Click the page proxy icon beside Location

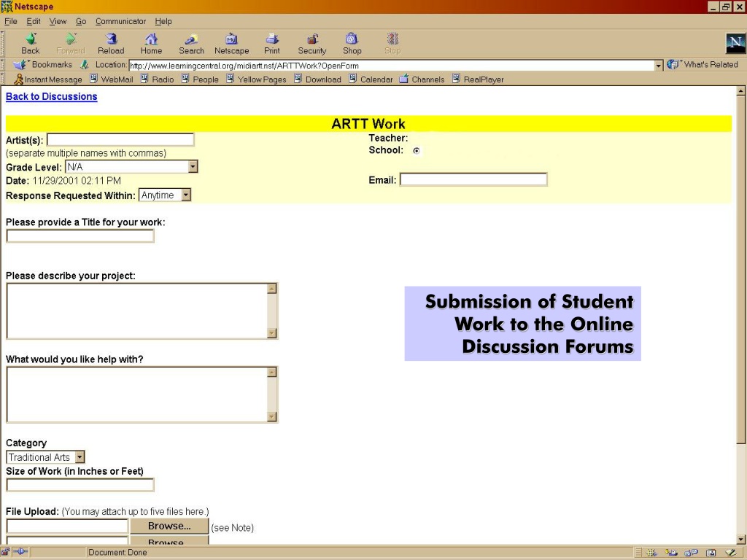point(85,65)
